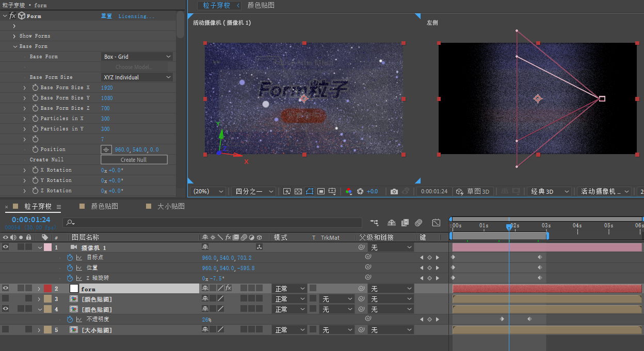Image resolution: width=644 pixels, height=351 pixels.
Task: Click the 重置 reset link for Form
Action: click(106, 16)
